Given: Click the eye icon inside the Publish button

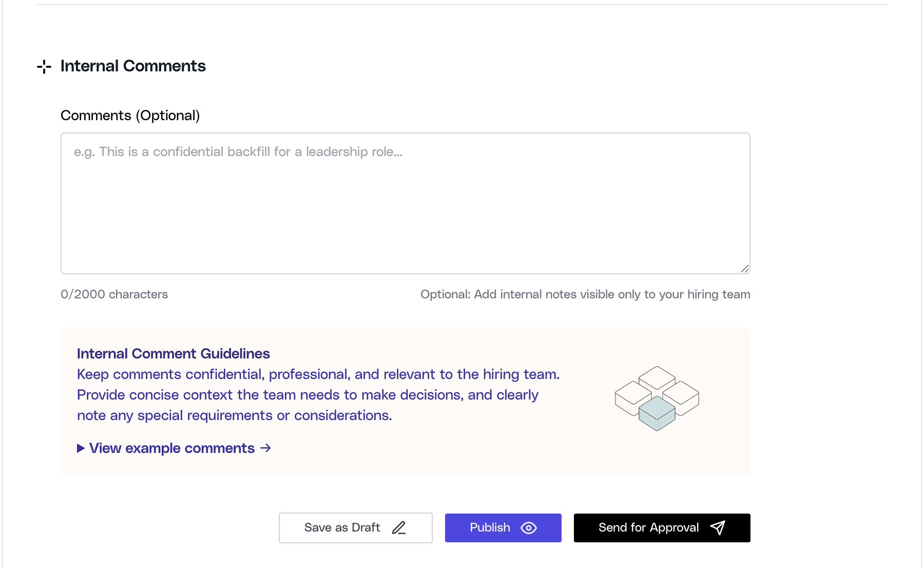Looking at the screenshot, I should [529, 527].
